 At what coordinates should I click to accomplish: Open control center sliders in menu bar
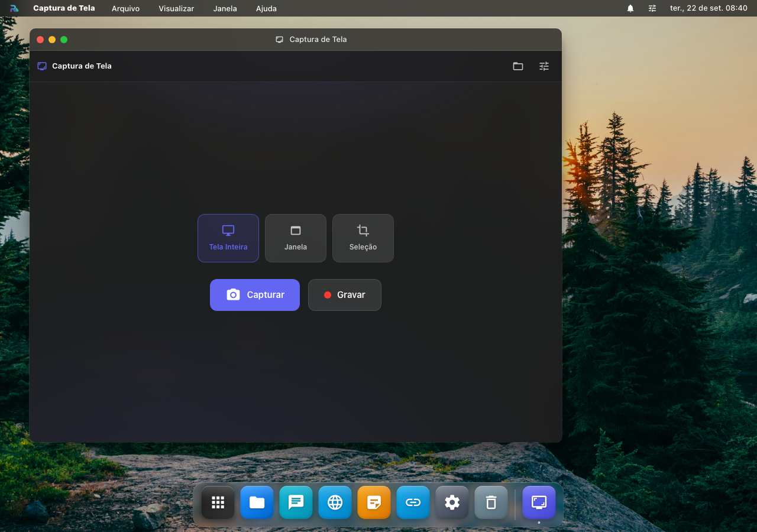652,8
